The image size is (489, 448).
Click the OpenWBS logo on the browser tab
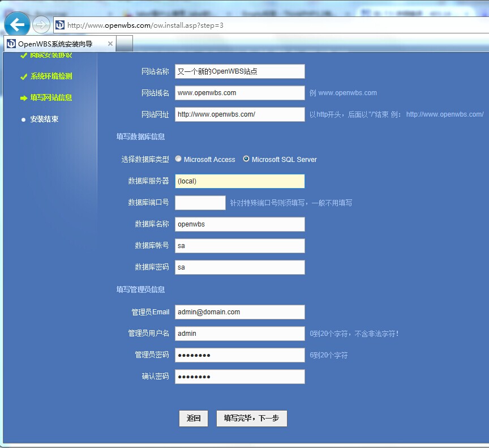[x=11, y=43]
